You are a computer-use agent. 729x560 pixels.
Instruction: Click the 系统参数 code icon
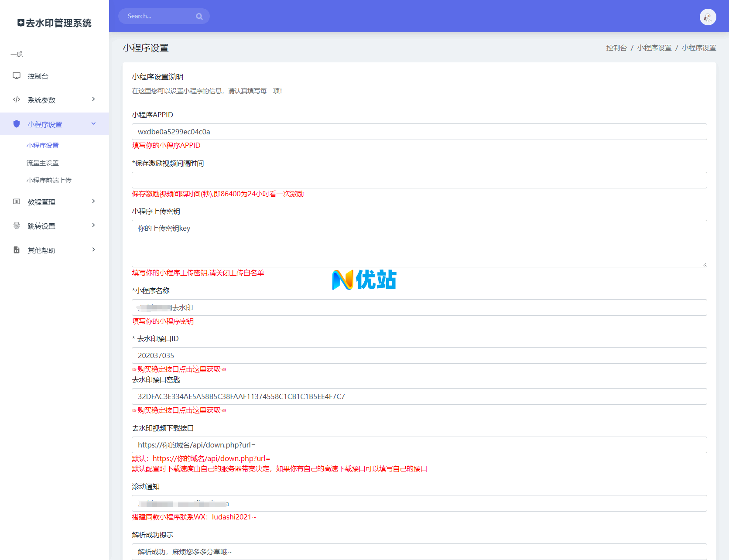(x=17, y=99)
